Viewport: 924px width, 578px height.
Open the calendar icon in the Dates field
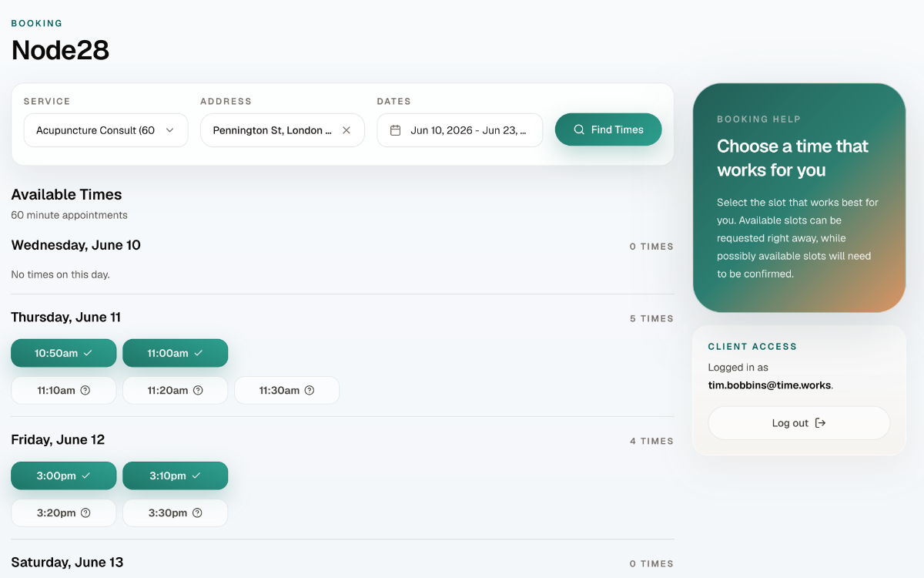396,130
